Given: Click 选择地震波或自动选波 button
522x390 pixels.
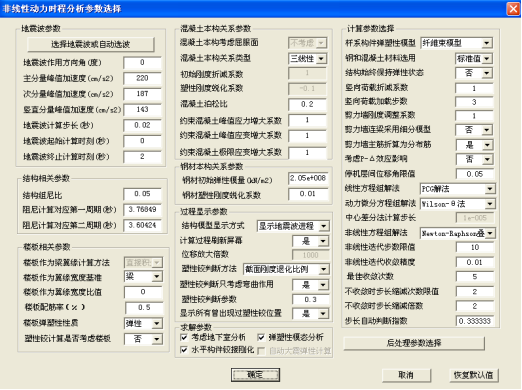Looking at the screenshot, I should coord(91,44).
